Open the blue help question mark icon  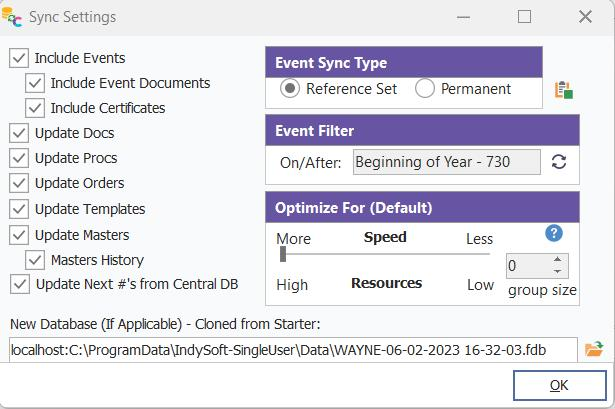[554, 233]
